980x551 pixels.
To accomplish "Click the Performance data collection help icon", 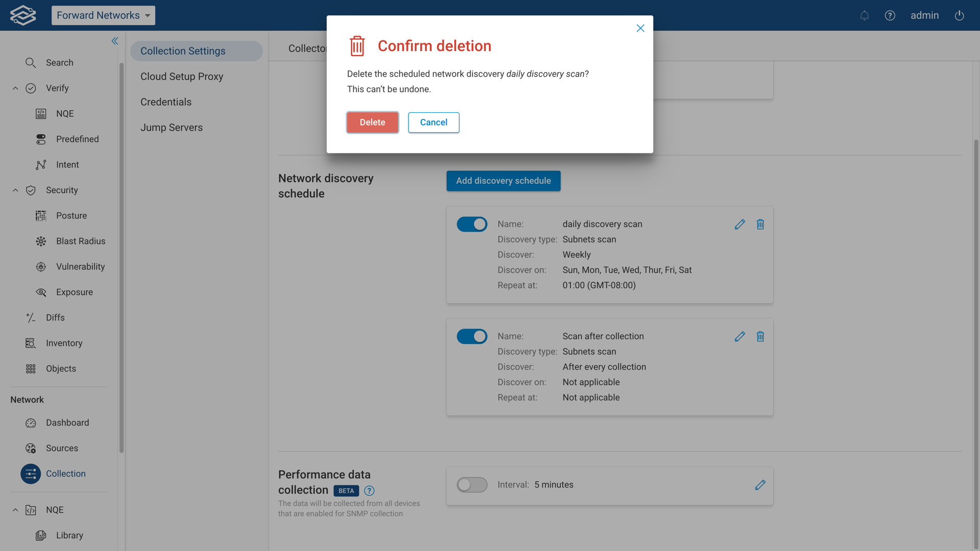I will [x=369, y=491].
